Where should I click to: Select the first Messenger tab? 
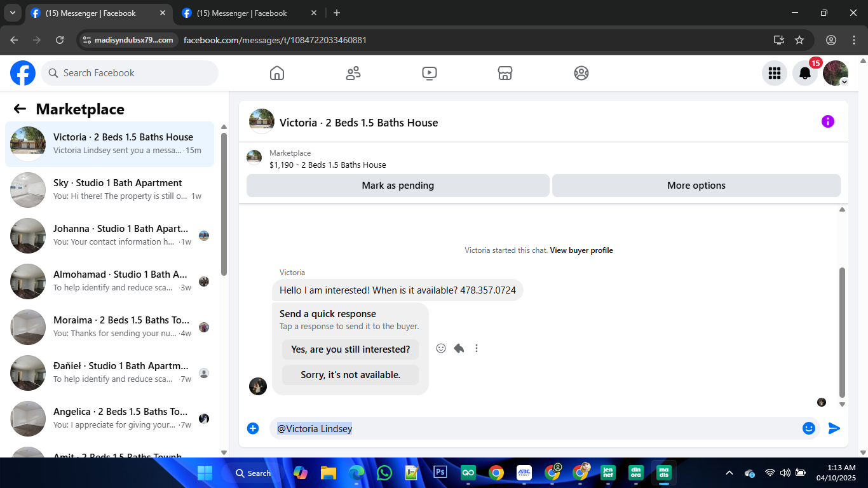[x=99, y=13]
